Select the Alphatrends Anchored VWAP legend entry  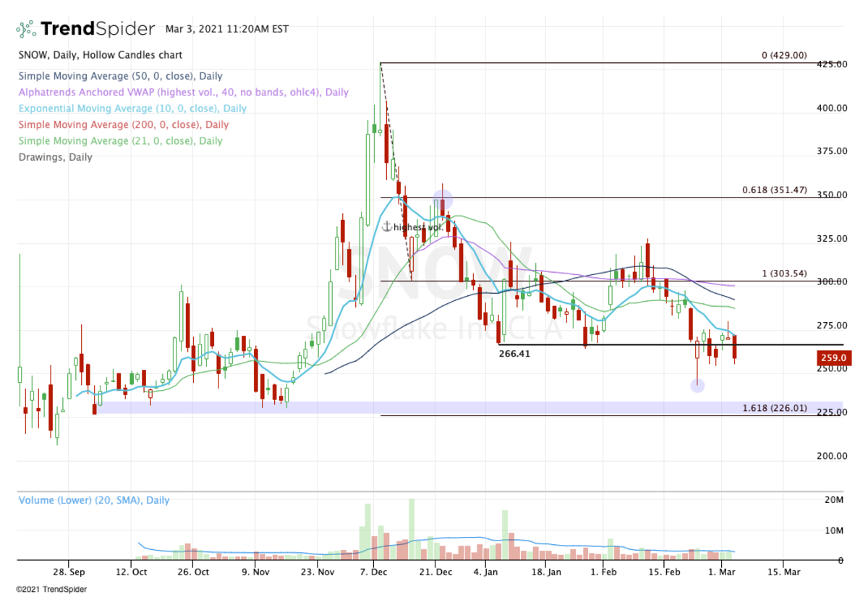(x=184, y=93)
